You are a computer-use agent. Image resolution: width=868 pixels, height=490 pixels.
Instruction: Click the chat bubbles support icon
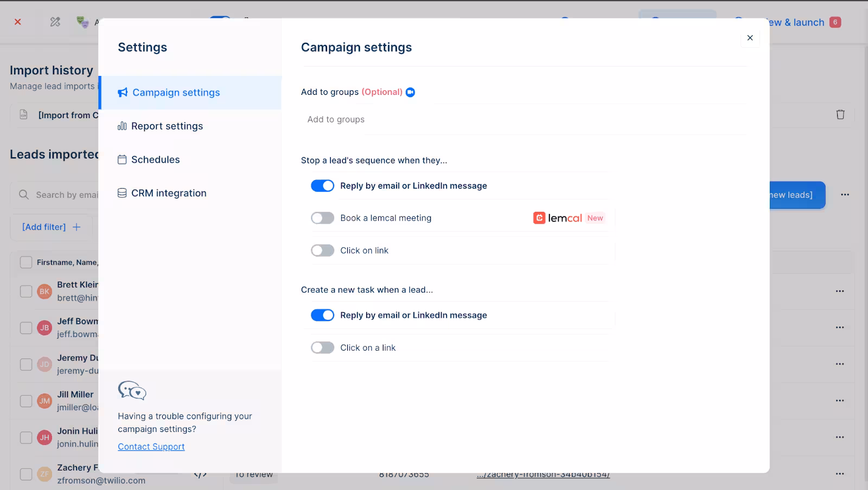[x=132, y=390]
